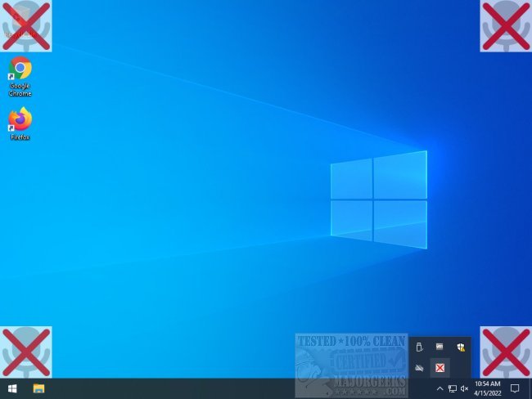Open the Safely Remove Hardware USB tray icon
Viewport: 532px width, 399px height.
(x=419, y=347)
